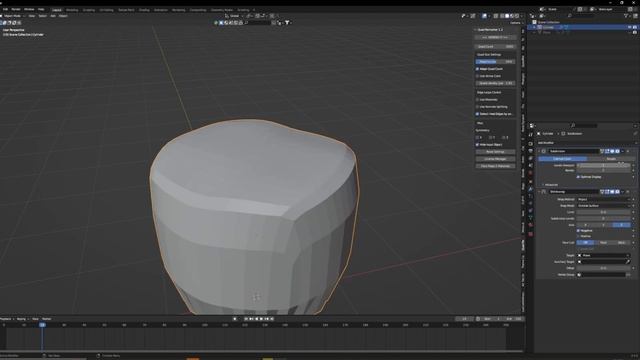Switch viewport to solid shading
640x360 pixels.
[x=507, y=16]
